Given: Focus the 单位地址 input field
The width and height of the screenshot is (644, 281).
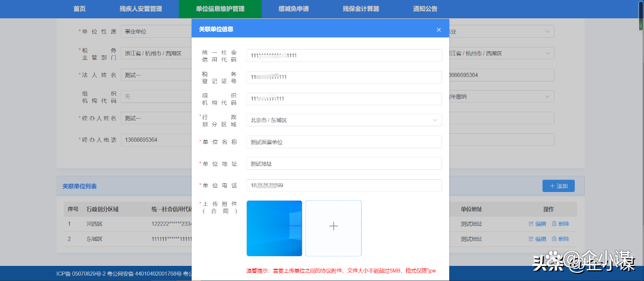Looking at the screenshot, I should (x=344, y=163).
